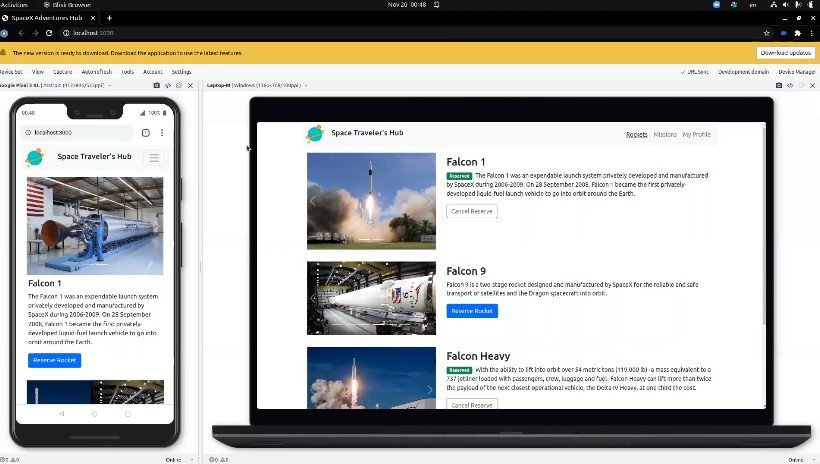Viewport: 820px width, 464px height.
Task: Tap Android back navigation button
Action: [x=62, y=414]
